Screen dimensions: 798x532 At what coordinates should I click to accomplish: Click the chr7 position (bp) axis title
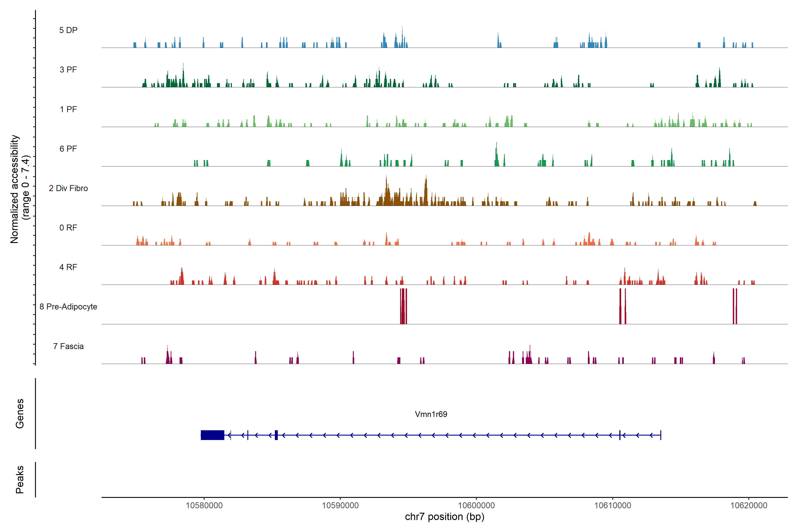click(x=444, y=517)
